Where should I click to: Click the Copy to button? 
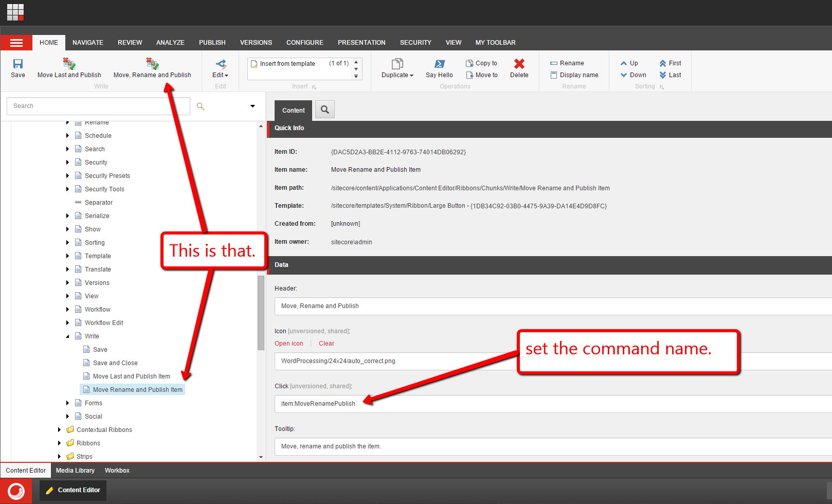point(482,63)
